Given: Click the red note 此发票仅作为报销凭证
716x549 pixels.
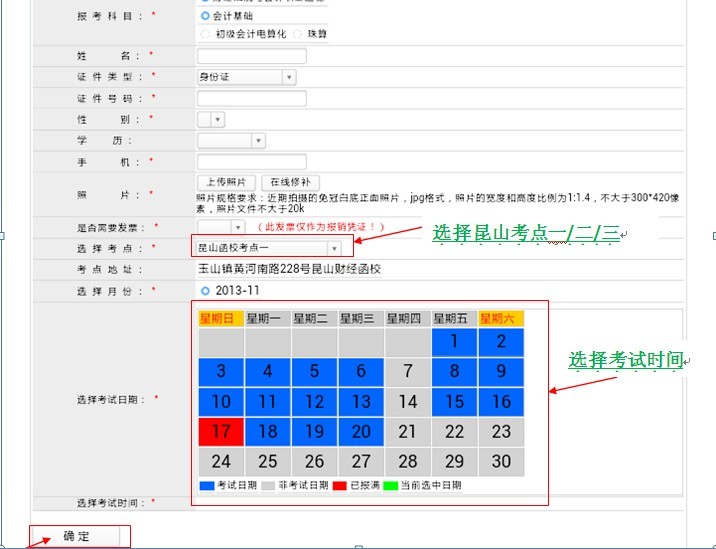Looking at the screenshot, I should (x=321, y=227).
